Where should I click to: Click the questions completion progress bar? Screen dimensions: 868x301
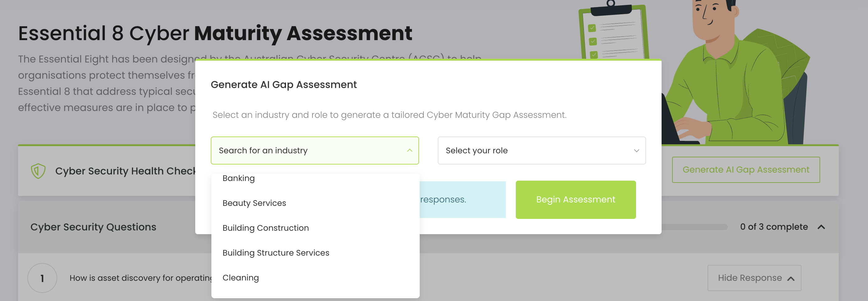[694, 227]
